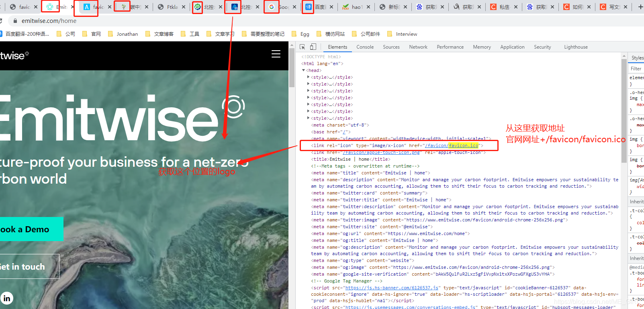Screen dimensions: 644x309
Task: Close the hao123 browser tab
Action: click(x=368, y=7)
